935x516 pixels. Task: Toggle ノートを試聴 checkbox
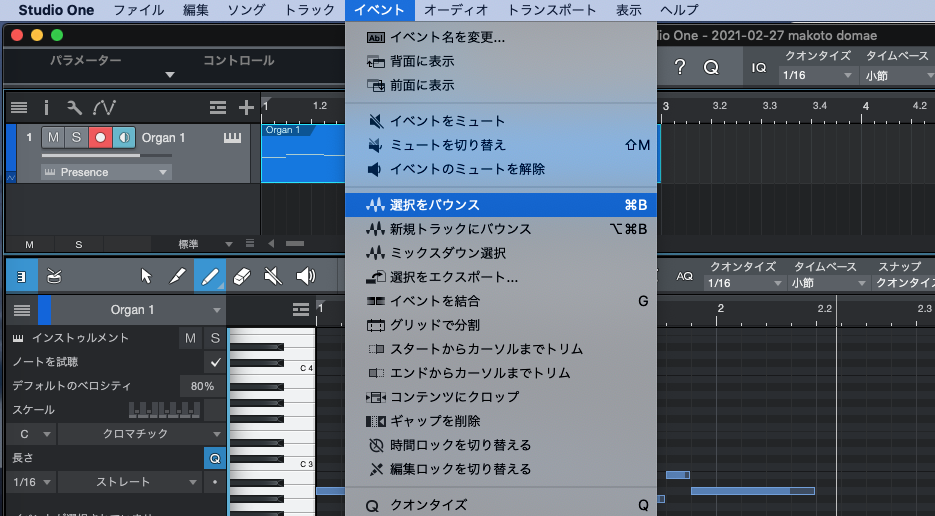click(215, 362)
